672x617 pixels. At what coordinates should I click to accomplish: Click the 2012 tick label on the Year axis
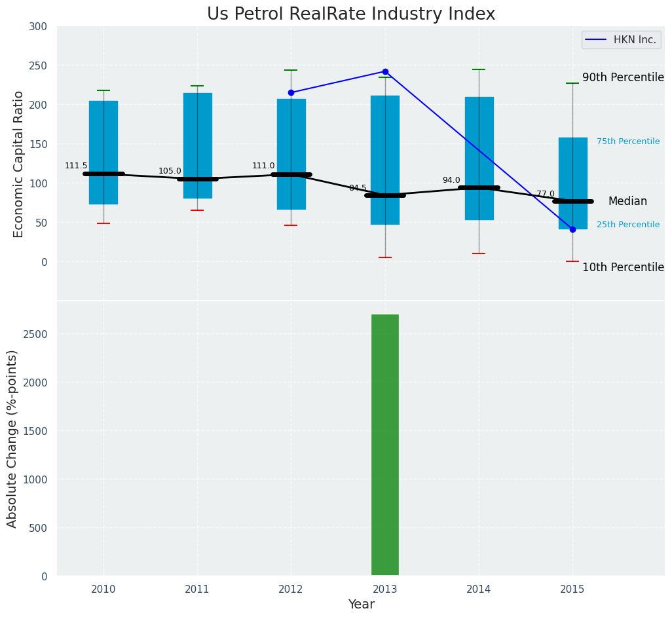[x=291, y=589]
